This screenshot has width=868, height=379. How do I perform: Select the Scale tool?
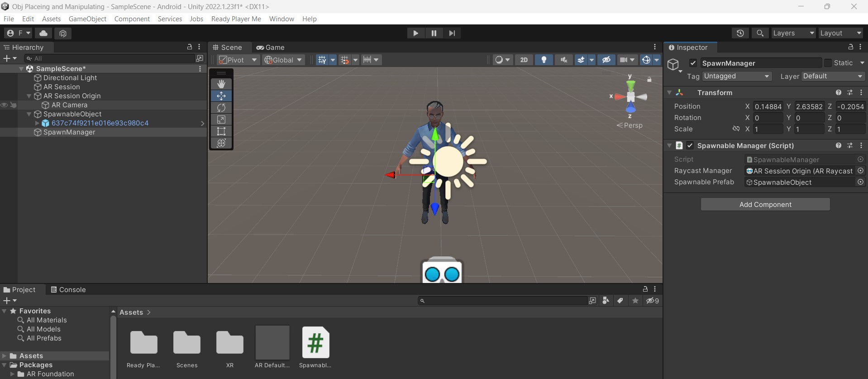[x=221, y=120]
